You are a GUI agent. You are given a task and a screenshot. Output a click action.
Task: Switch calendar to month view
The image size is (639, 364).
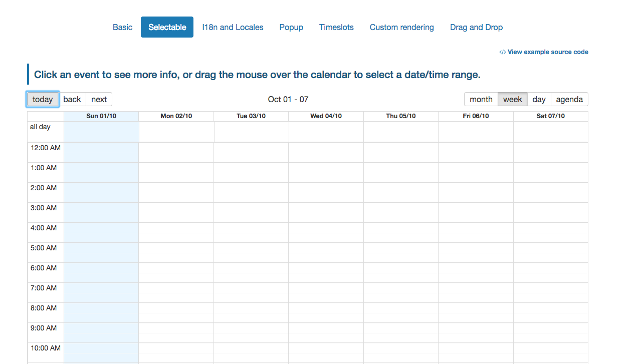481,99
